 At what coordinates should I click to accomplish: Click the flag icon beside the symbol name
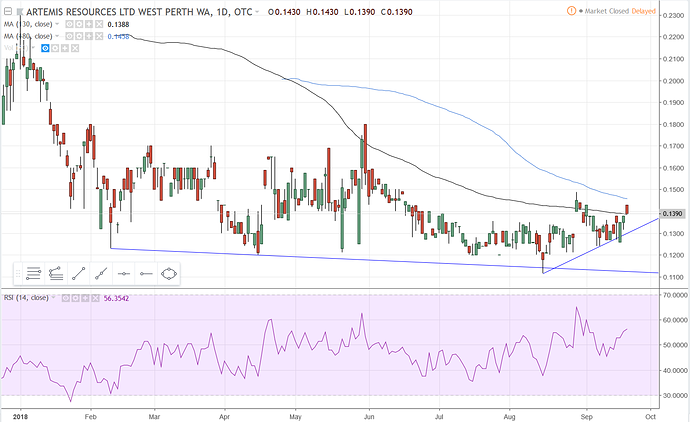point(20,11)
